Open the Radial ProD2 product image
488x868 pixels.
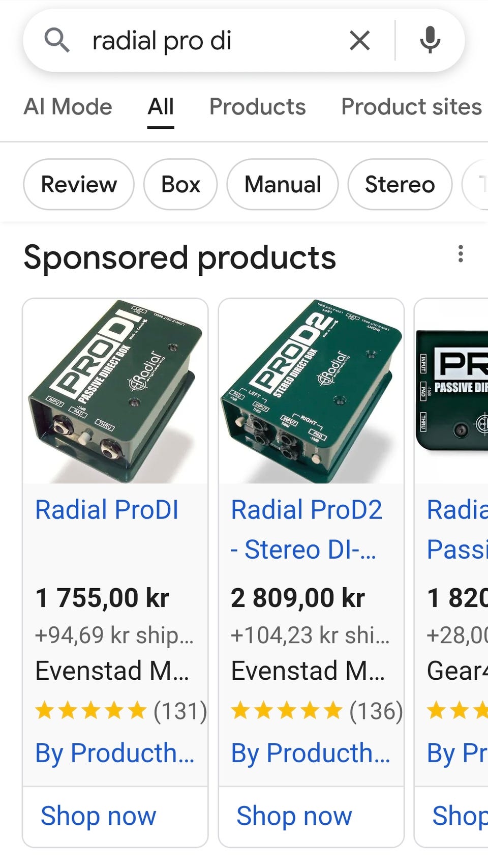pos(311,391)
